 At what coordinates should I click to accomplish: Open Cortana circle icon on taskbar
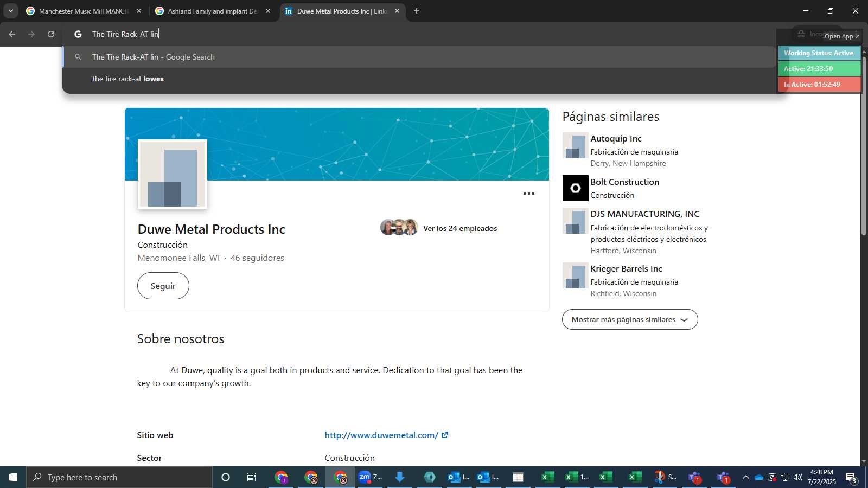tap(226, 477)
